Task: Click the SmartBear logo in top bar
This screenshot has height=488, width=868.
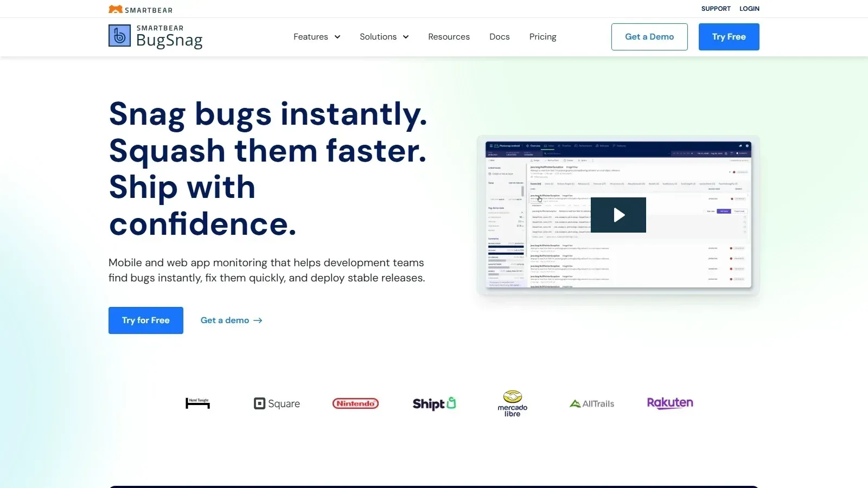Action: 141,9
